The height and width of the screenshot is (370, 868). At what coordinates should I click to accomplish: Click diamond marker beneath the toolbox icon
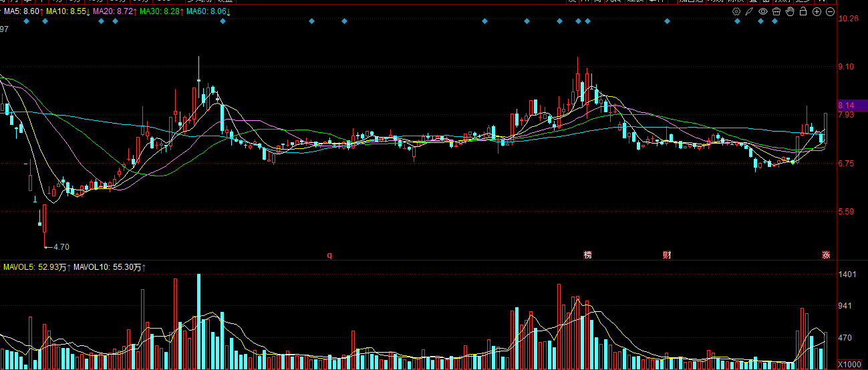pos(775,22)
